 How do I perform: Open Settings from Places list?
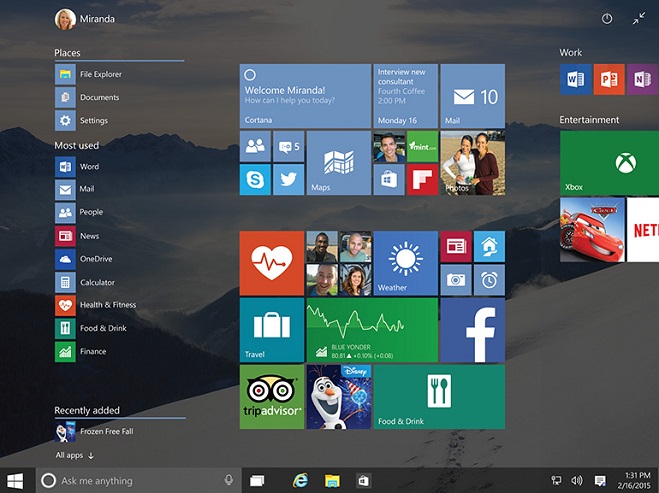pyautogui.click(x=82, y=121)
